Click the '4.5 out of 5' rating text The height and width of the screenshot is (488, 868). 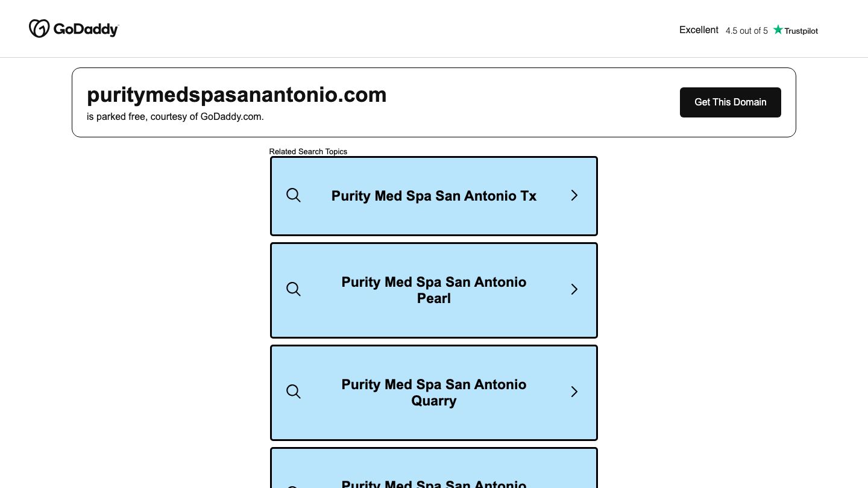point(746,30)
